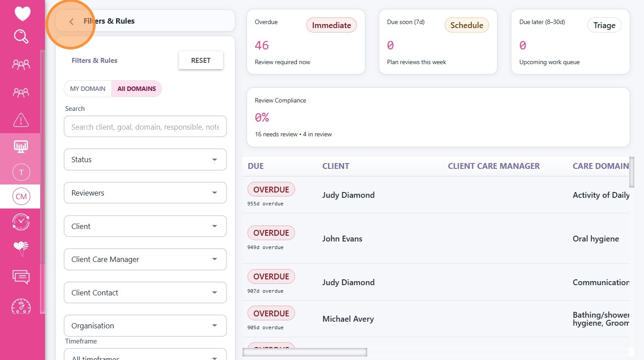
Task: Click the Search client text field
Action: tap(145, 127)
